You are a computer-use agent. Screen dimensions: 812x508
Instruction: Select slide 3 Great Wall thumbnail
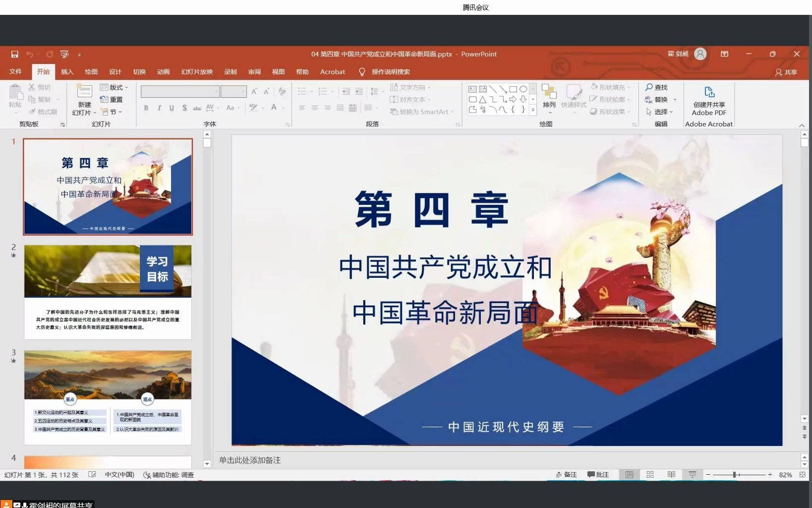[x=108, y=397]
